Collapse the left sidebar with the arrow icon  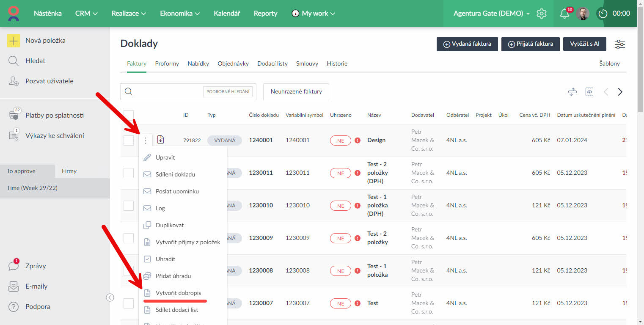[x=110, y=297]
